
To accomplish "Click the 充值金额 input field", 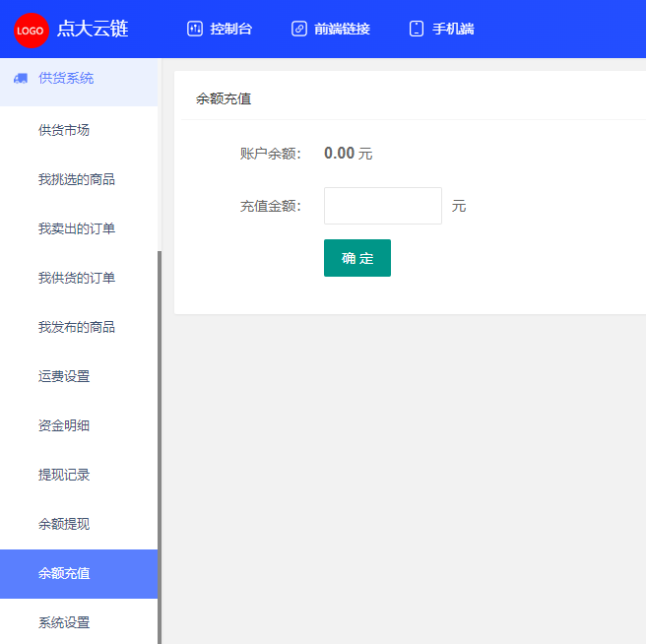I will [x=383, y=206].
